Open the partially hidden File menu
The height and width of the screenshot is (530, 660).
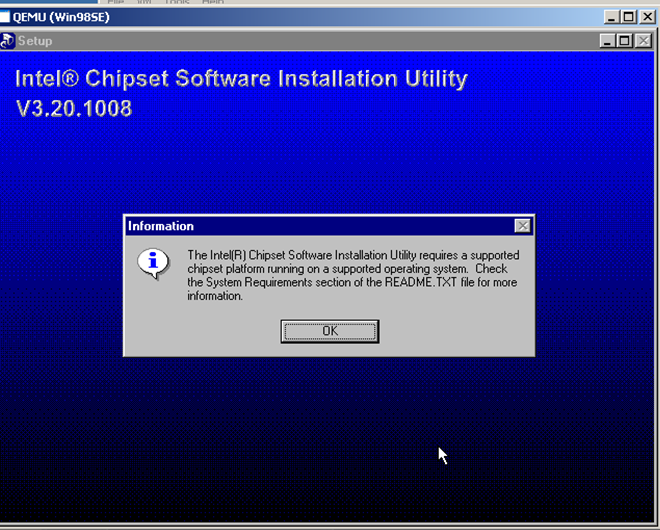[117, 3]
